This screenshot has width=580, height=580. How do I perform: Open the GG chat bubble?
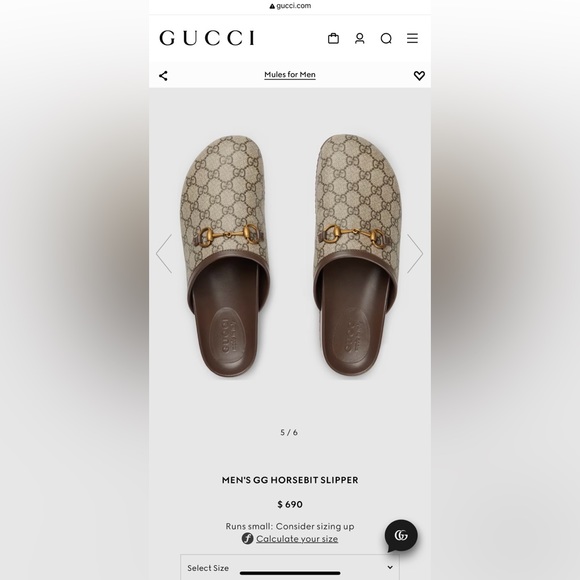[x=401, y=536]
